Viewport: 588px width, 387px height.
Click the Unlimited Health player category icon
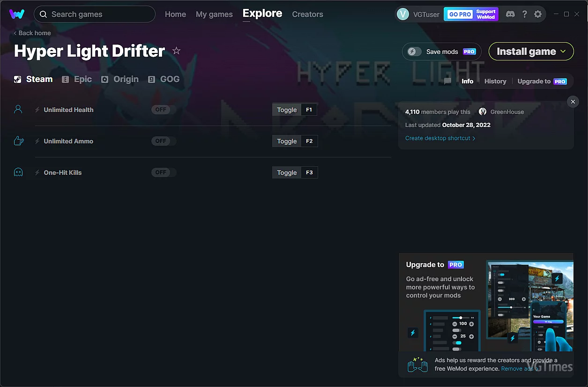pyautogui.click(x=18, y=110)
